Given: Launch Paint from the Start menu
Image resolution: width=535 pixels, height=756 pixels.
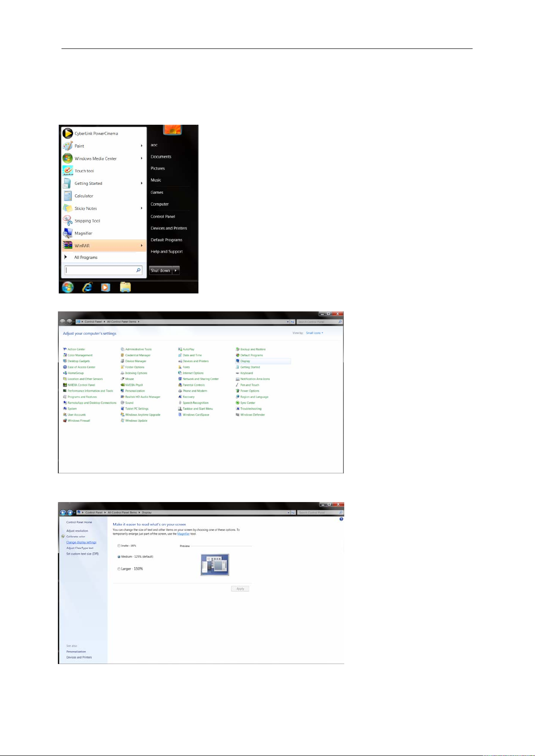Looking at the screenshot, I should pos(79,146).
